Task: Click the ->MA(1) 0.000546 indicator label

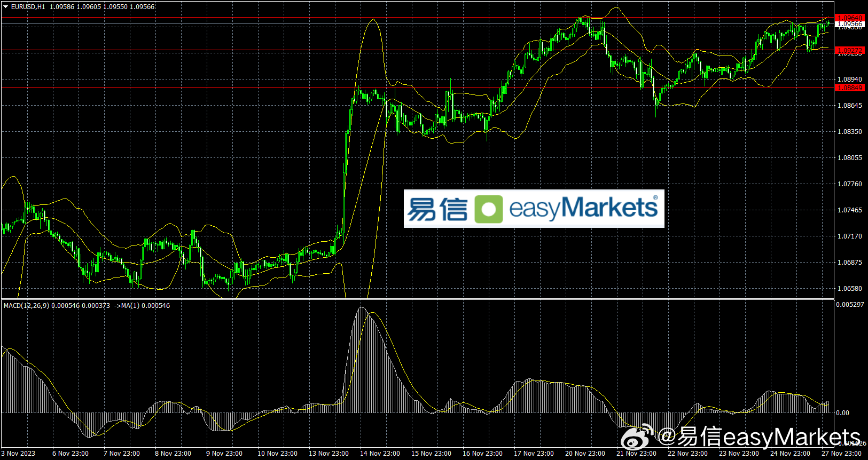Action: point(142,306)
